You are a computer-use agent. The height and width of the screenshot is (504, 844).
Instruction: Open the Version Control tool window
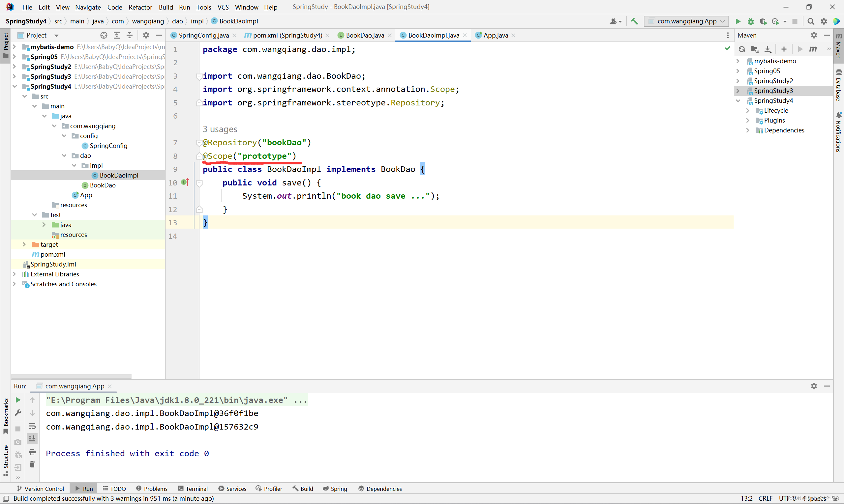40,489
